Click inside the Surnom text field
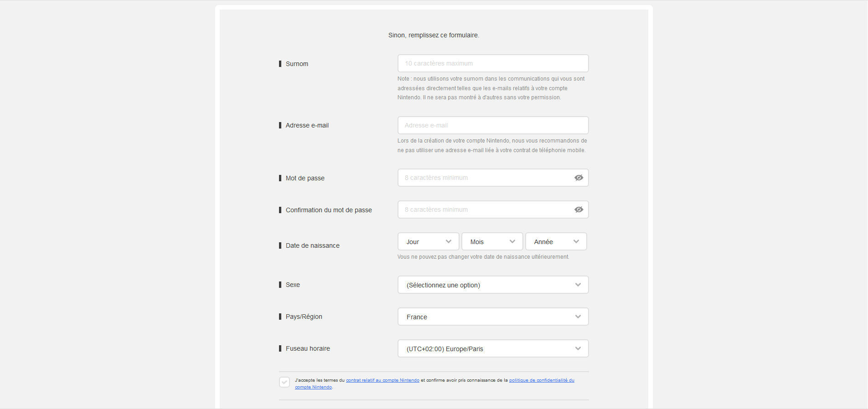This screenshot has height=409, width=868. (492, 63)
